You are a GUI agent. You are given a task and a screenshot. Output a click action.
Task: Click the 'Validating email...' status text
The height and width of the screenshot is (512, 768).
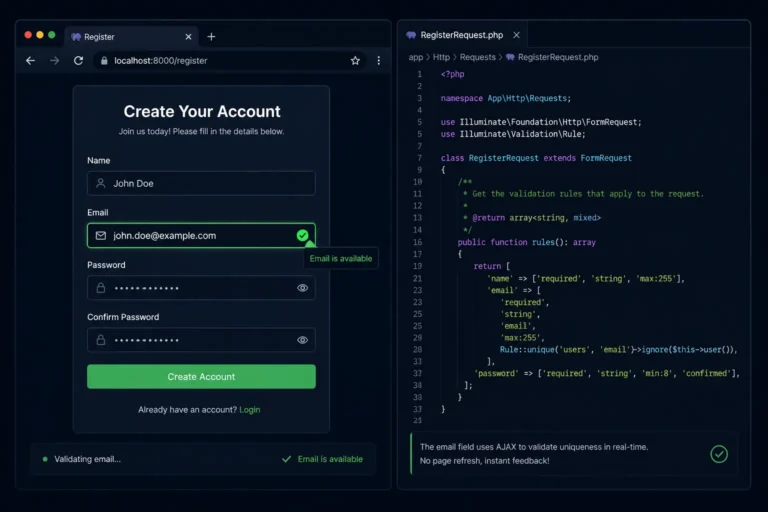[87, 459]
